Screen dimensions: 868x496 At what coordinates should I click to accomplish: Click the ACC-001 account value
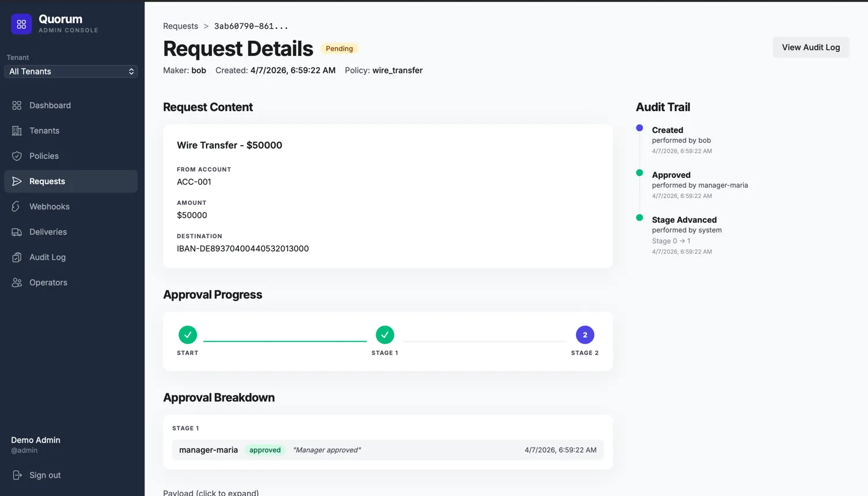coord(194,182)
